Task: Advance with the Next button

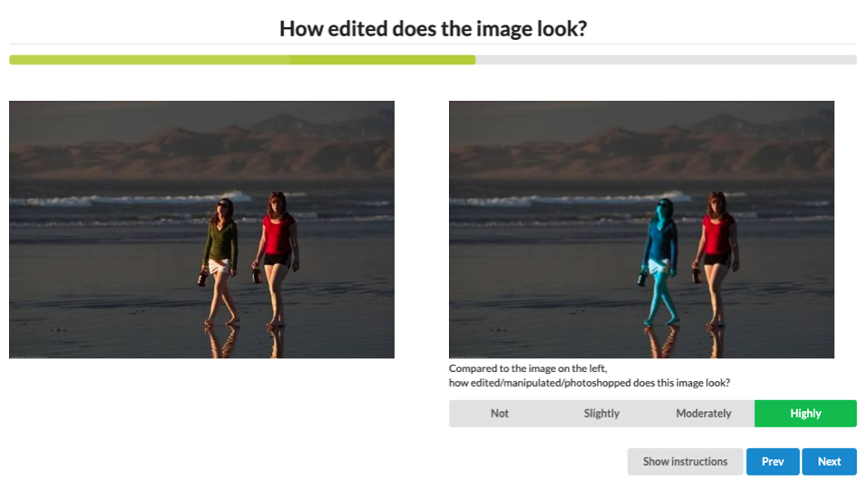Action: [829, 462]
